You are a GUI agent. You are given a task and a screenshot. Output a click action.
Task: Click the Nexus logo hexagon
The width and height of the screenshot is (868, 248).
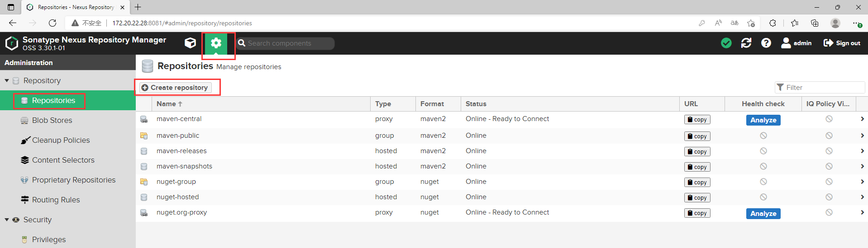[11, 43]
